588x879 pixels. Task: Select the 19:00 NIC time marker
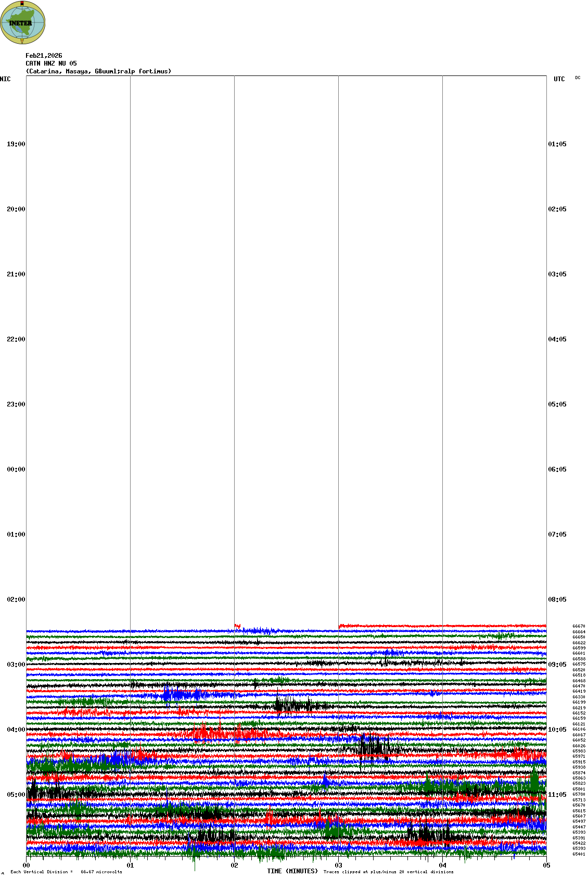coord(16,144)
